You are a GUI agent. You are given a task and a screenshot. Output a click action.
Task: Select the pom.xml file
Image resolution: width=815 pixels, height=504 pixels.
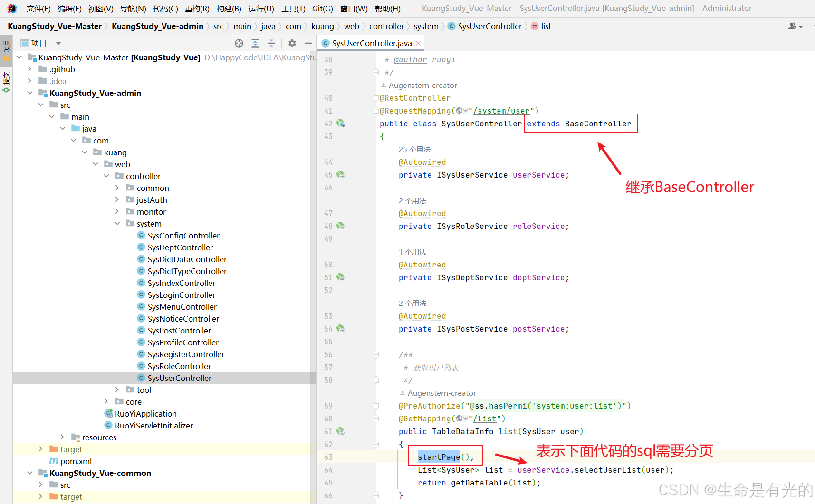(x=70, y=461)
